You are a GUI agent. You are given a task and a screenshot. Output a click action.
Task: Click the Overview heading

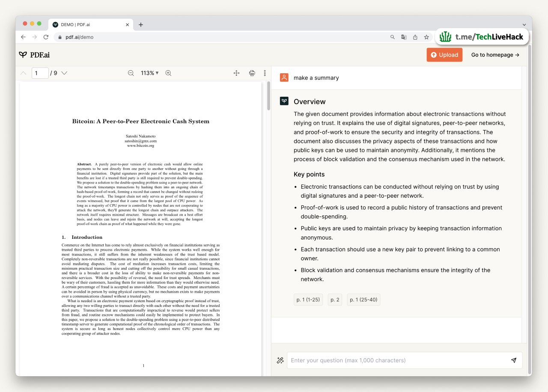tap(310, 102)
